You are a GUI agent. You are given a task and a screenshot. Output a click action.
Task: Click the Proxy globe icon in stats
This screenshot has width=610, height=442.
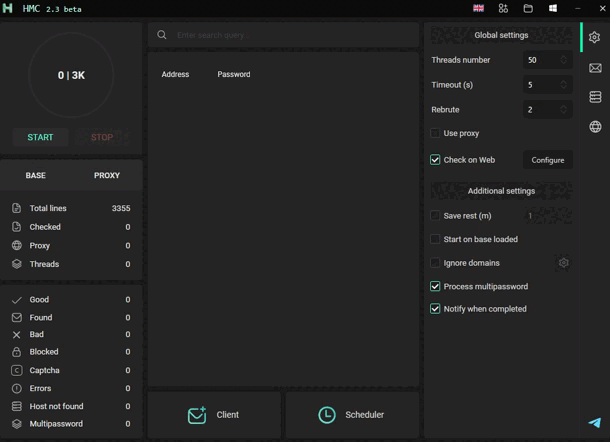16,246
